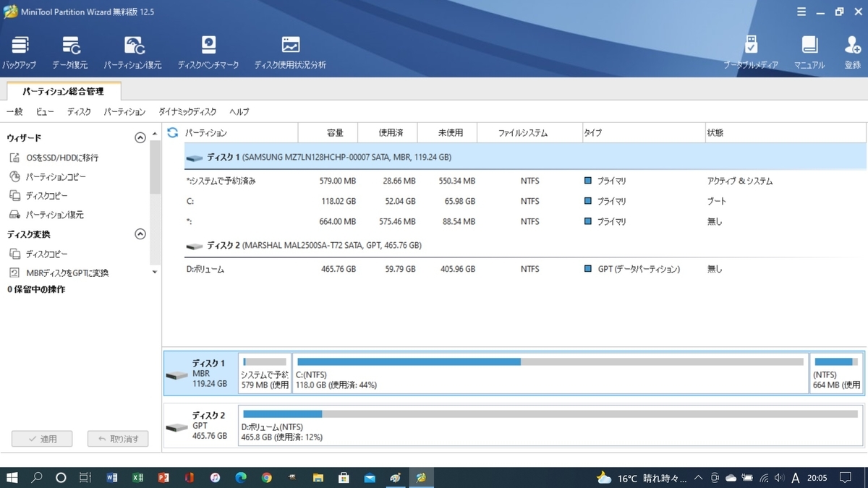Image resolution: width=868 pixels, height=488 pixels.
Task: Click ディスク 2 drive icon in disk map
Action: (x=176, y=428)
